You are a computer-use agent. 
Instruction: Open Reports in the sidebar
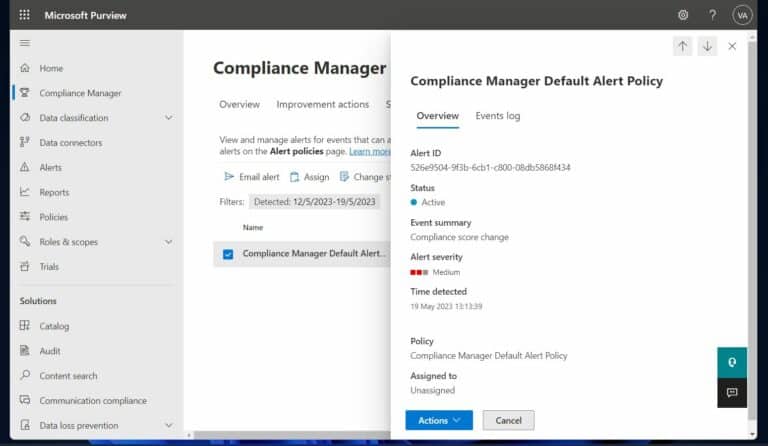coord(54,192)
